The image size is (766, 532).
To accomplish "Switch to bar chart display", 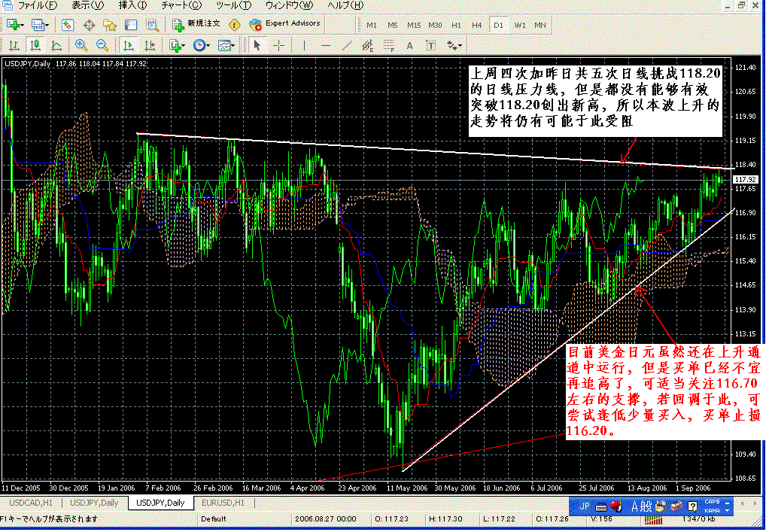I will pos(14,45).
